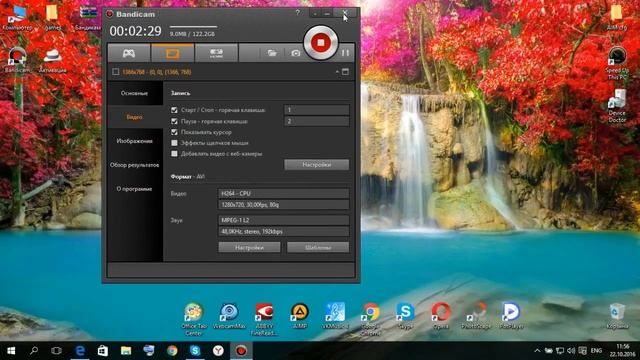The image size is (640, 360).
Task: Open Bandicam help question mark
Action: (298, 13)
